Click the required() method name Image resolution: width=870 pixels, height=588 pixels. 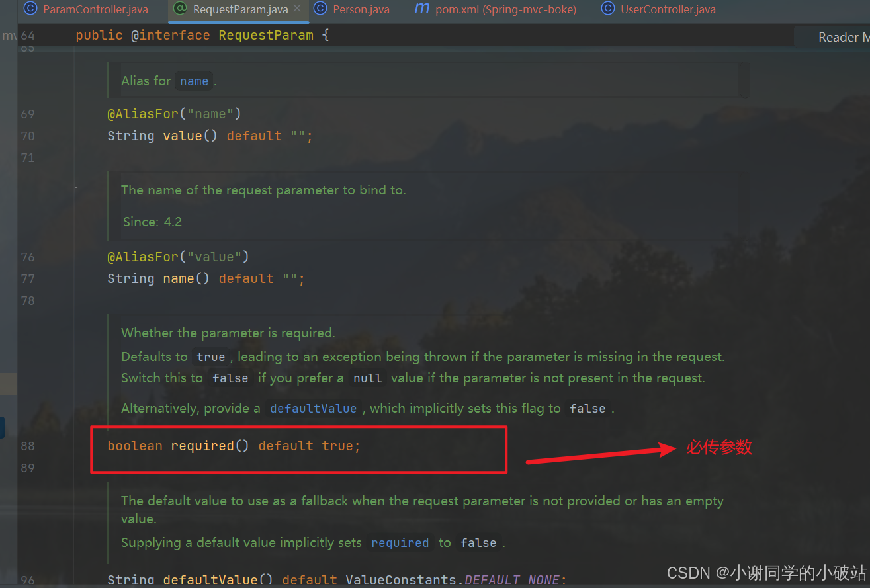pos(202,446)
